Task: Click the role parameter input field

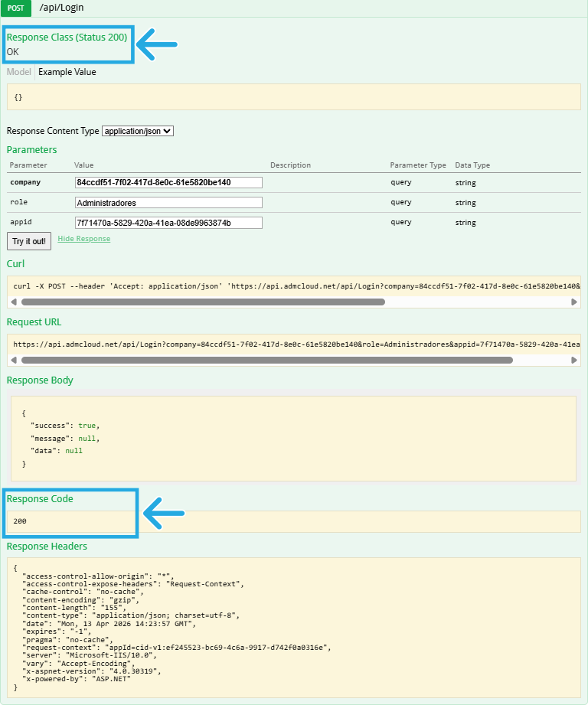Action: click(x=168, y=203)
